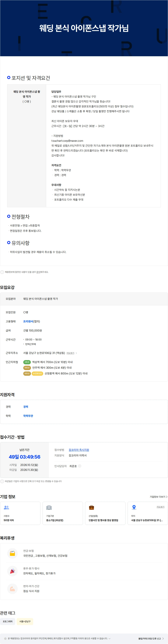The image size is (168, 644).
Task: Click the company type building icon
Action: coord(49,507)
